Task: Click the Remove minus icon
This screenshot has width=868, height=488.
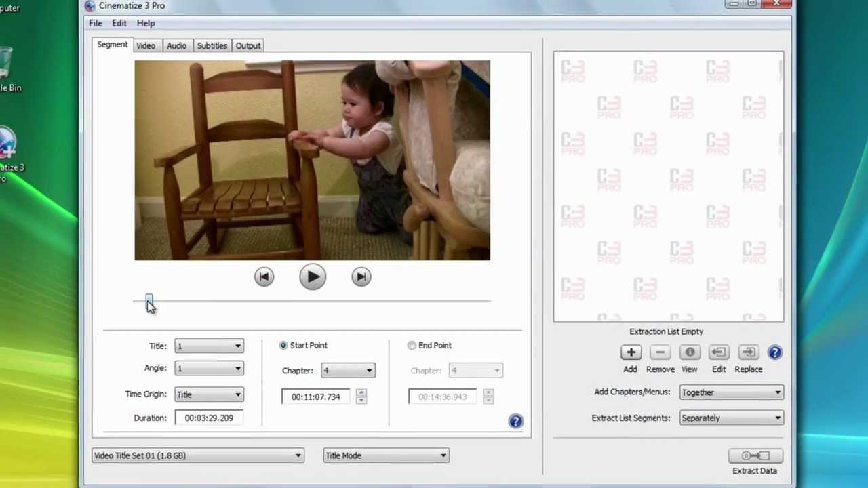Action: pos(660,352)
